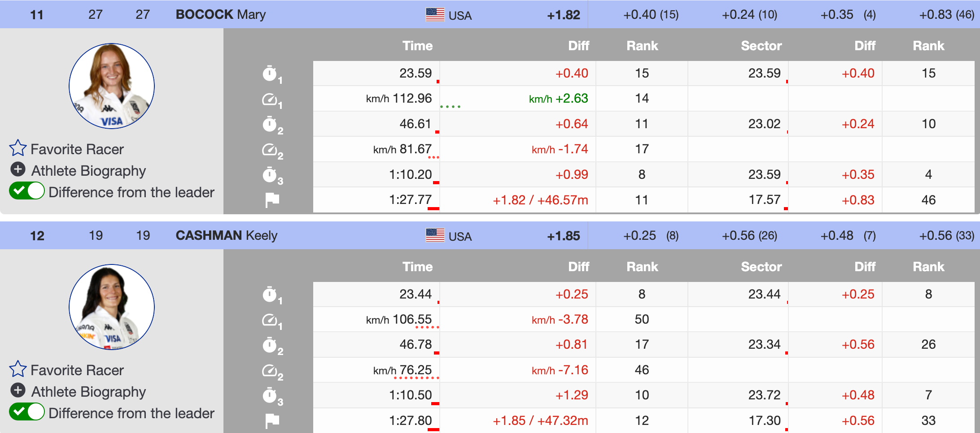Toggle Difference from the leader for Bocock
The height and width of the screenshot is (433, 980).
[x=27, y=191]
